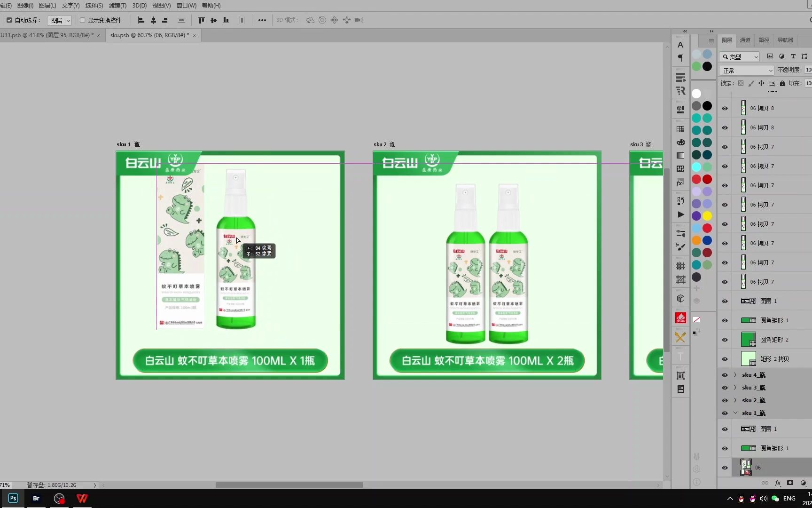Filter layers by pixel type icon
812x508 pixels.
point(770,56)
